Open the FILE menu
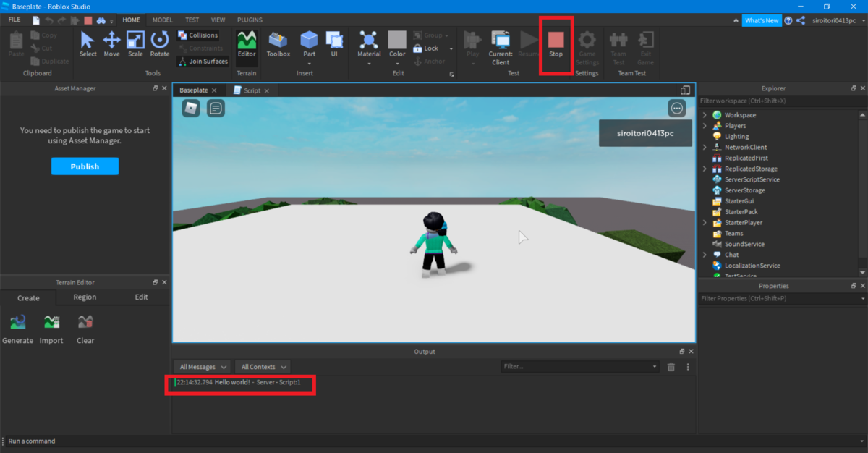 [14, 20]
